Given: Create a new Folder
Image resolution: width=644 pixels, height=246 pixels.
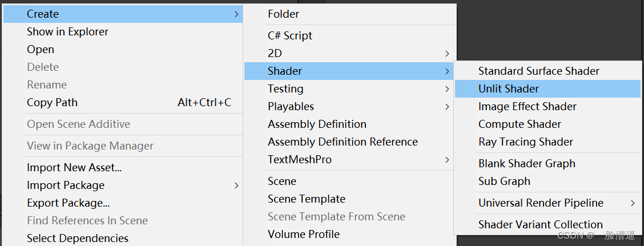Looking at the screenshot, I should 283,14.
